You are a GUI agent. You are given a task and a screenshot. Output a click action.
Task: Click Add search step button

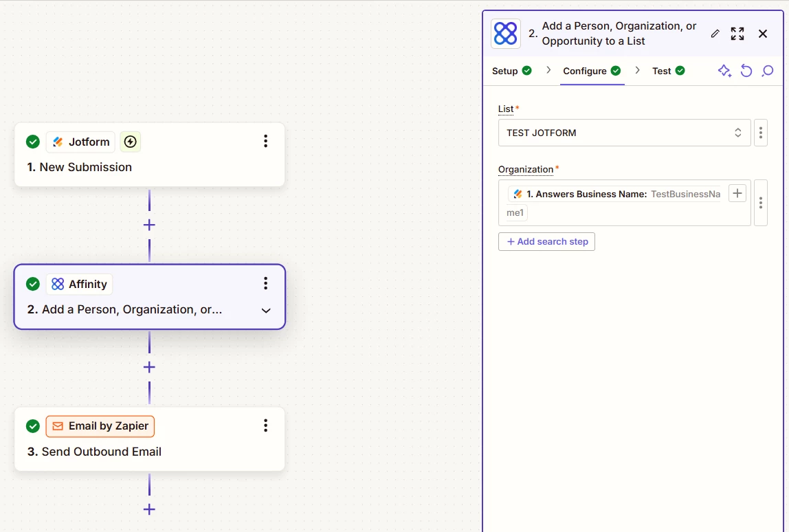[546, 241]
